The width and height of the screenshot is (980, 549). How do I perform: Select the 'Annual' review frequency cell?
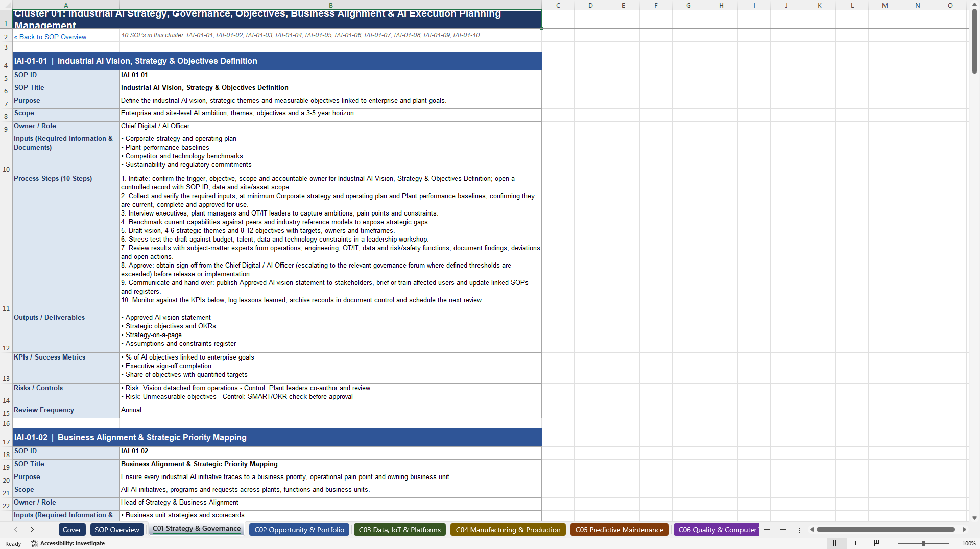pyautogui.click(x=330, y=412)
